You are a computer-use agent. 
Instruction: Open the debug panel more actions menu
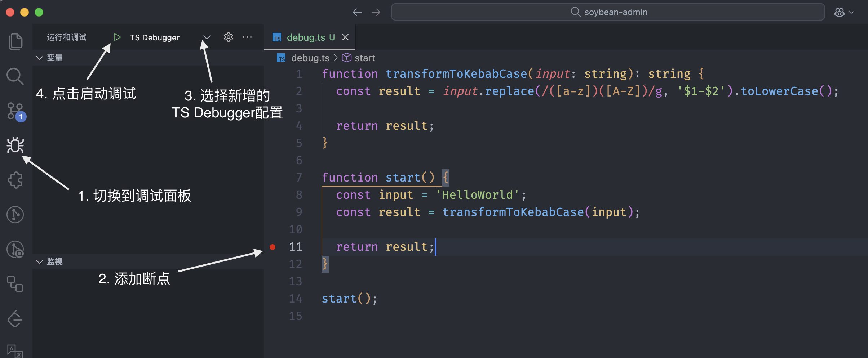247,37
